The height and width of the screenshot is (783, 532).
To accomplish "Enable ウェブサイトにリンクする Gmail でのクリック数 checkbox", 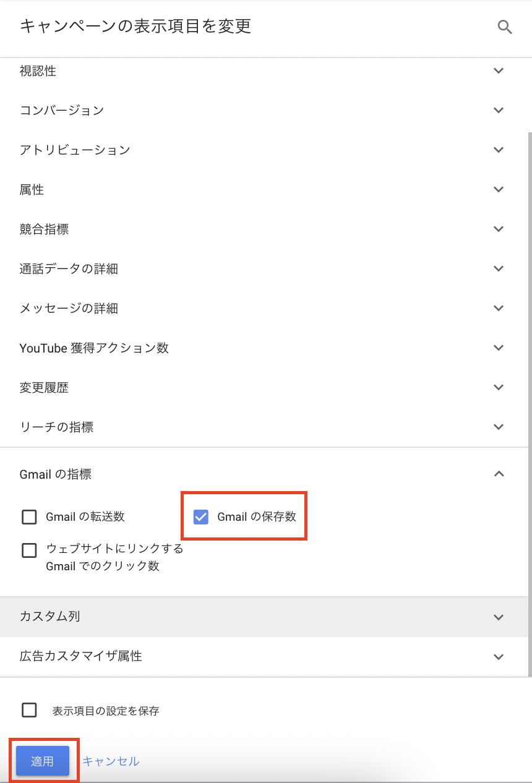I will [x=29, y=550].
